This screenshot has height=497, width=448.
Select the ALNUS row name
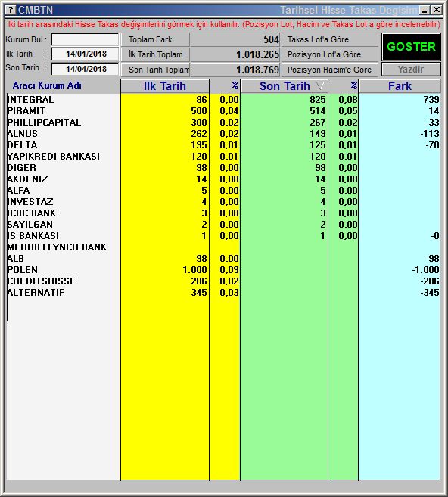click(22, 134)
